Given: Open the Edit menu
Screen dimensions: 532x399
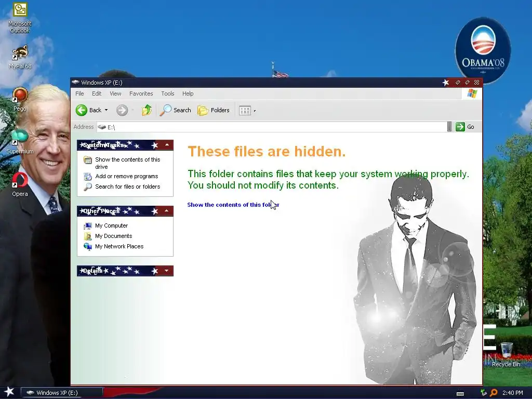Looking at the screenshot, I should point(97,94).
